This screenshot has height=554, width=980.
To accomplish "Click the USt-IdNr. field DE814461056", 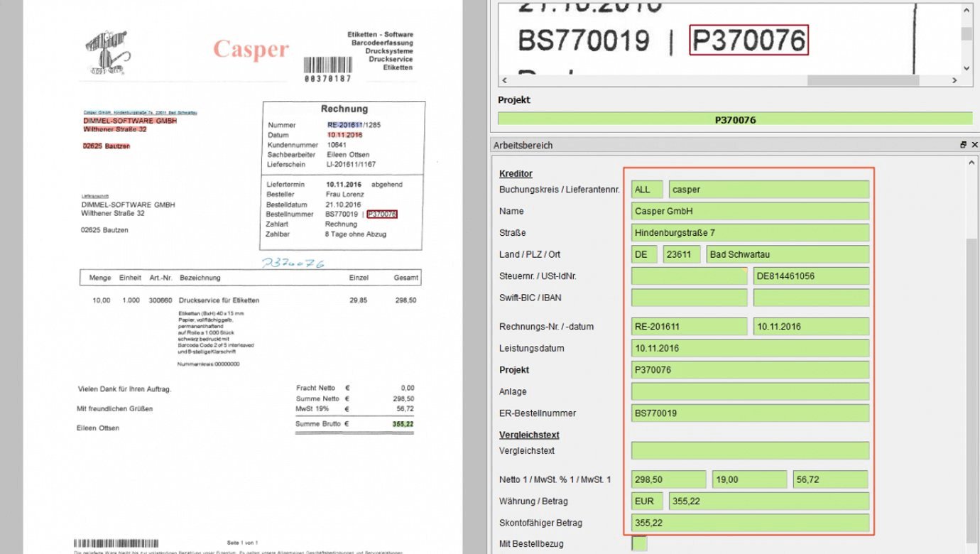I will (x=811, y=276).
